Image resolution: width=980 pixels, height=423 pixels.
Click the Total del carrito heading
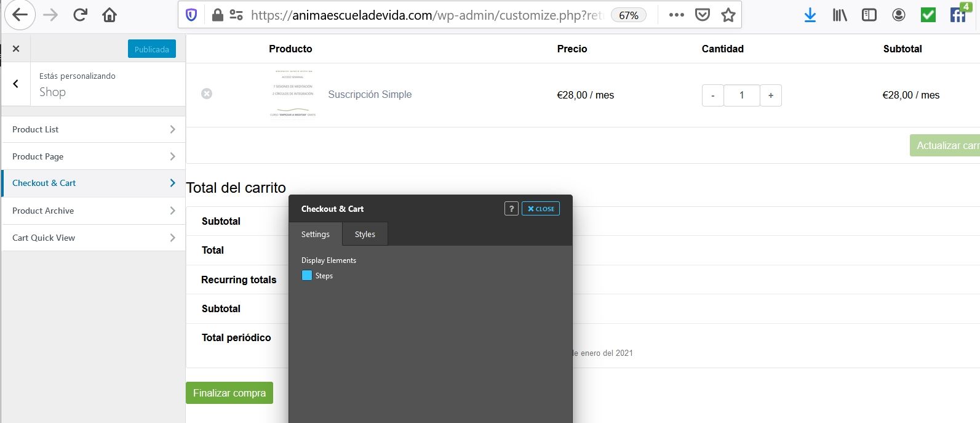click(x=236, y=188)
